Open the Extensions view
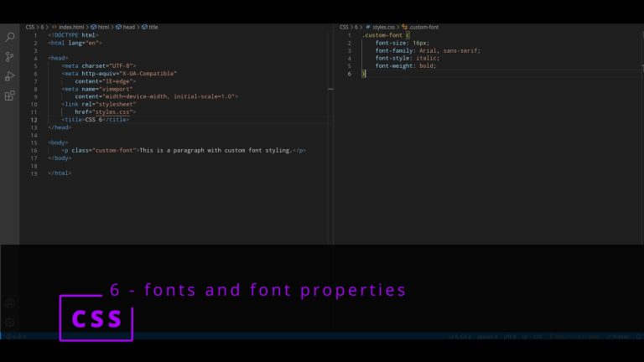Viewport: 644px width, 362px height. [x=10, y=96]
